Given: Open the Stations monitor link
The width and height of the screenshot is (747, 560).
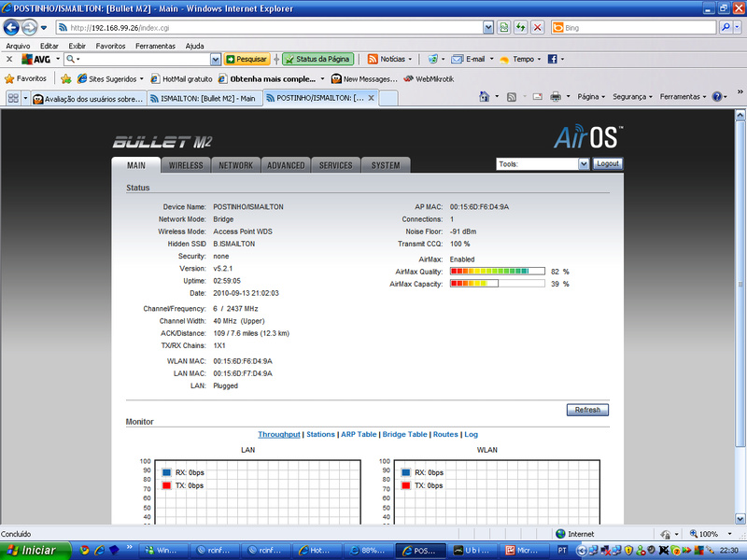Looking at the screenshot, I should [320, 434].
